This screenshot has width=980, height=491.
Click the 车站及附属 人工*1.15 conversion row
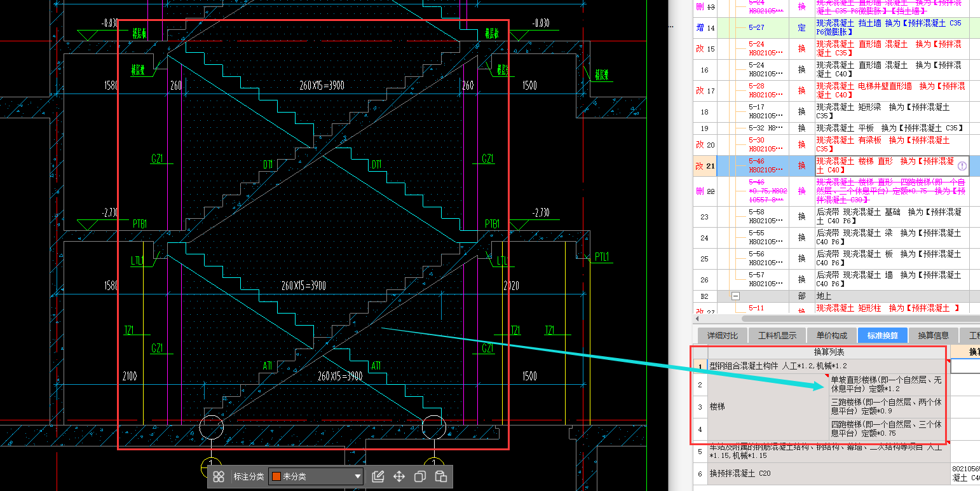[829, 452]
